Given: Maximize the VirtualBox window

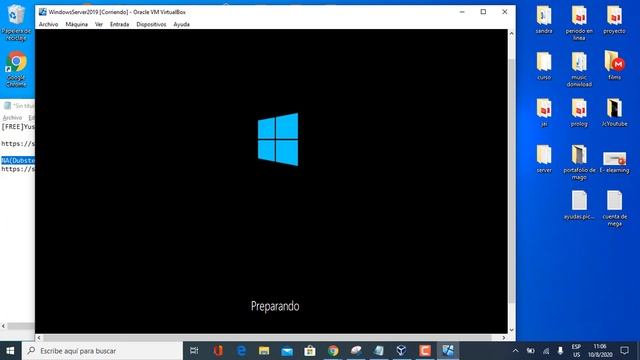Looking at the screenshot, I should 483,12.
